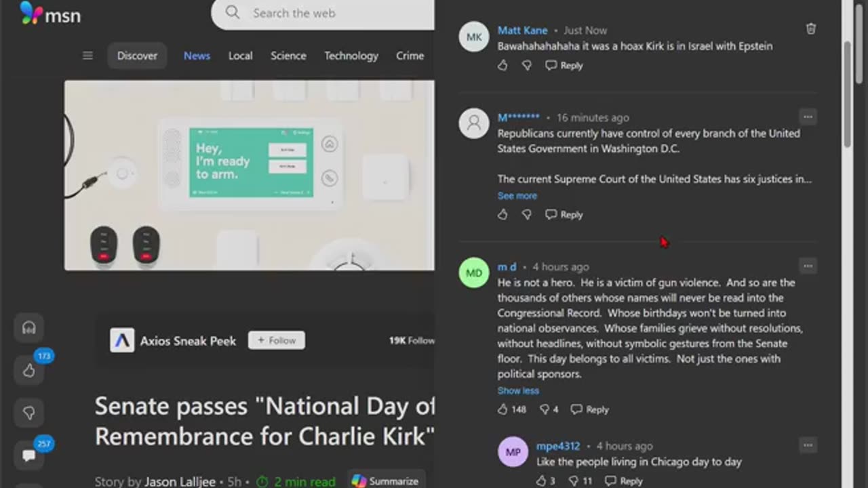
Task: Click the 'Just Now' timestamp
Action: (x=585, y=30)
